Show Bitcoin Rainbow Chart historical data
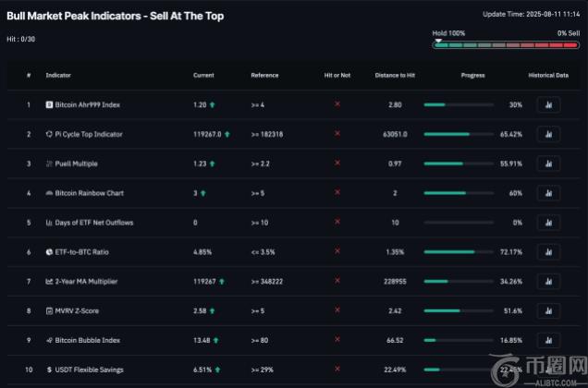Screen dimensions: 588x388 (548, 193)
